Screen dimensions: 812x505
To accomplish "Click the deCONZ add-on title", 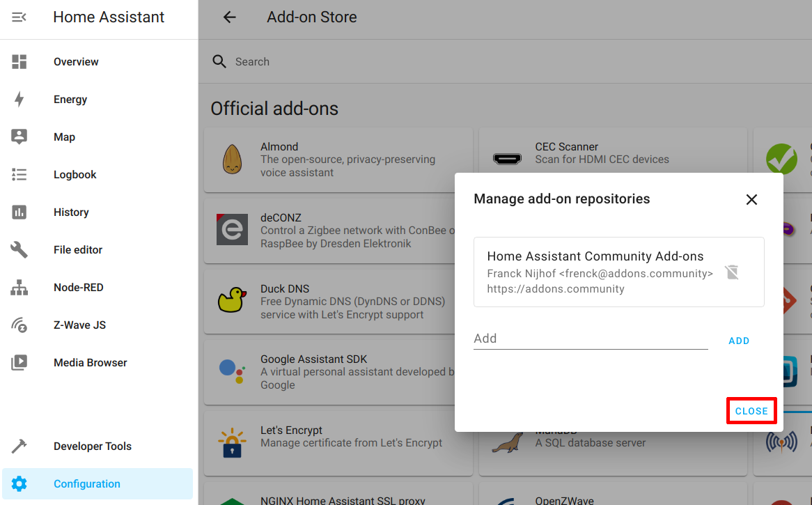I will coord(281,218).
